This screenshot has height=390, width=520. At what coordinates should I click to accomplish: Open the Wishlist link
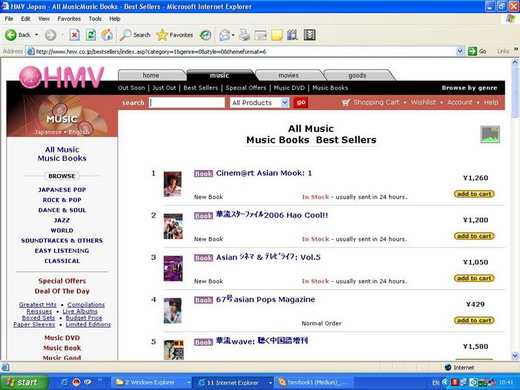tap(423, 102)
